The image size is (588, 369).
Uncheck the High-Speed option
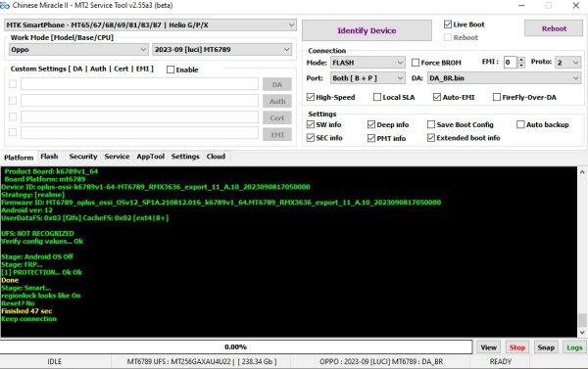310,97
